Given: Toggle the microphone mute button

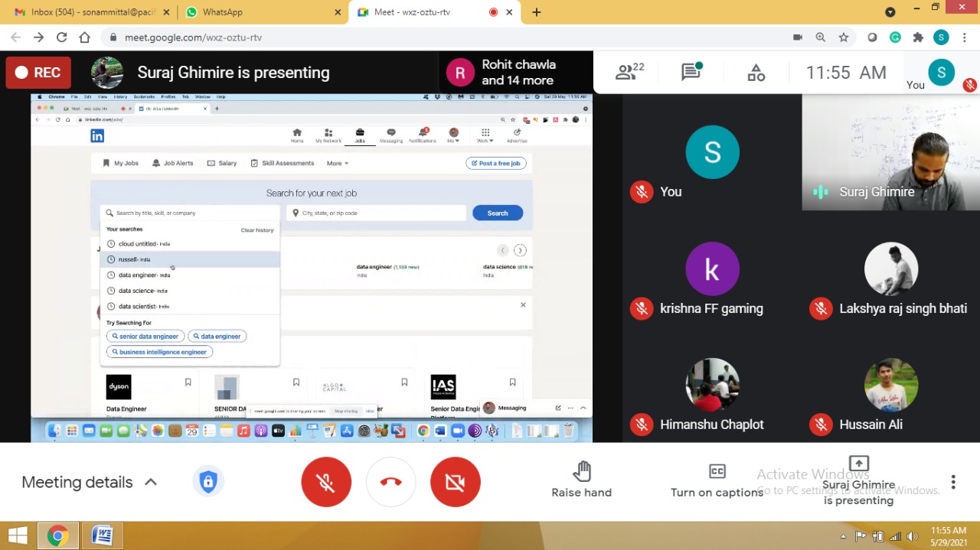Looking at the screenshot, I should point(326,482).
